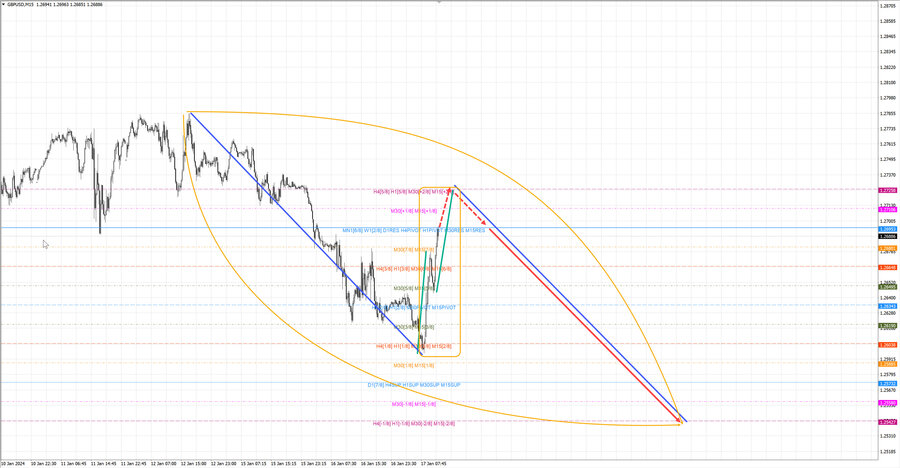Click the 1.25732 blue support price tag
This screenshot has width=900, height=468.
887,384
